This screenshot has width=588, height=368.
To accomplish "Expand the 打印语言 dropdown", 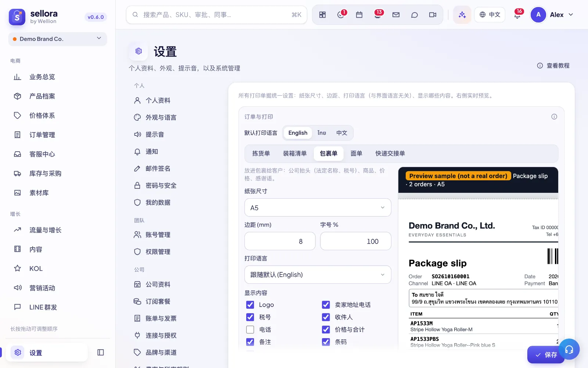I will (x=318, y=275).
